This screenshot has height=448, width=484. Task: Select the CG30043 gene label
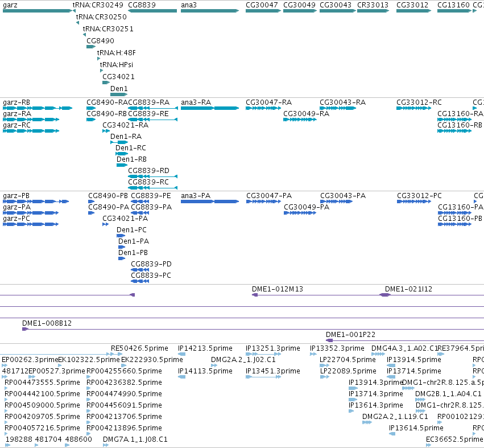click(336, 5)
